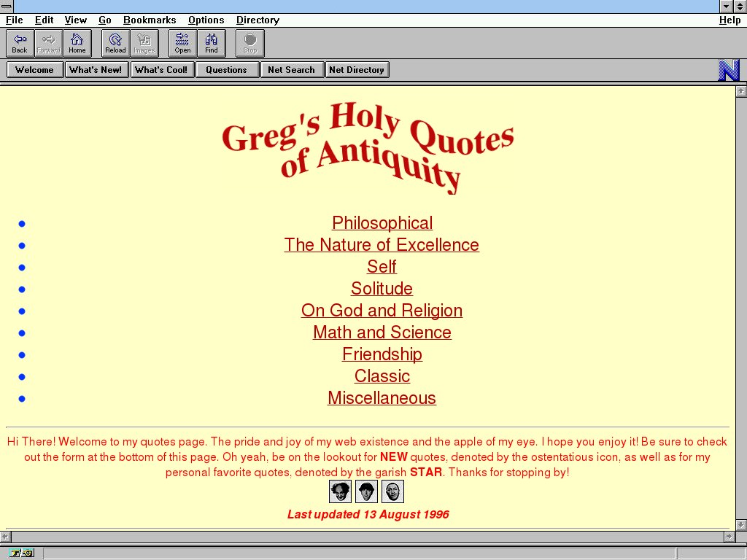The height and width of the screenshot is (560, 747).
Task: Open the Directory menu
Action: point(258,20)
